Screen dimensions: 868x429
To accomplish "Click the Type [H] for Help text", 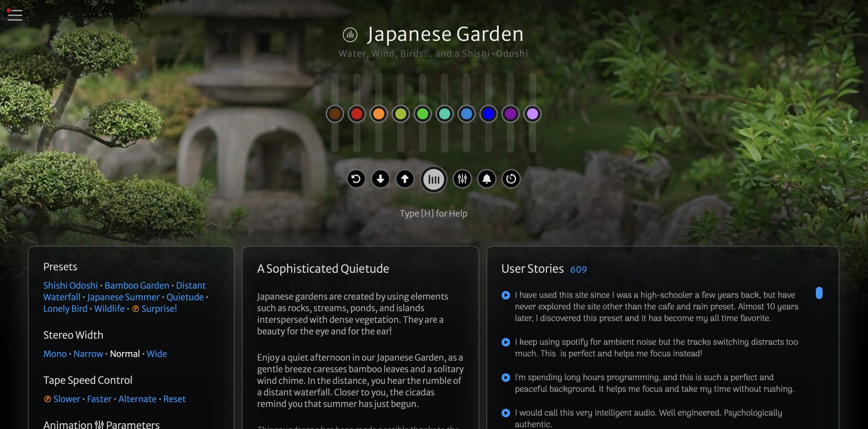I will 433,213.
